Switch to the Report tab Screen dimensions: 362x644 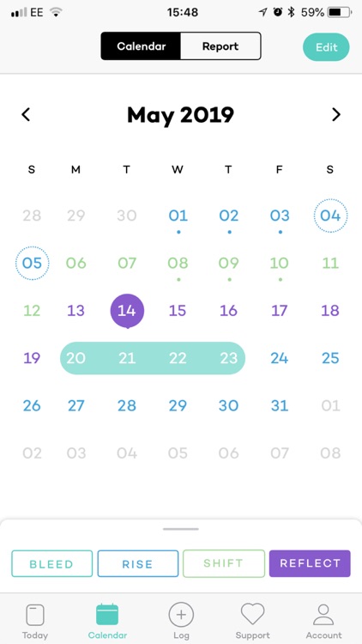click(x=220, y=46)
